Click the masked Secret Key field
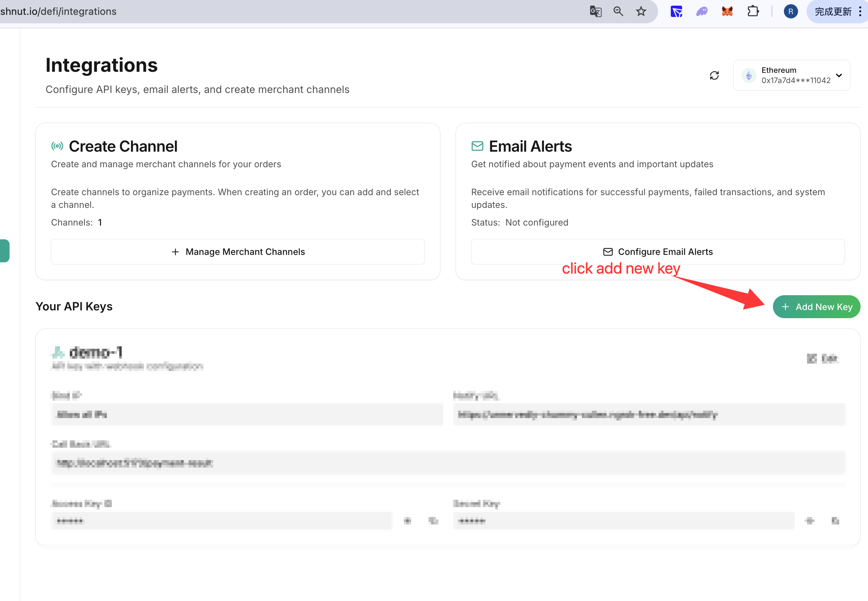 (x=624, y=521)
